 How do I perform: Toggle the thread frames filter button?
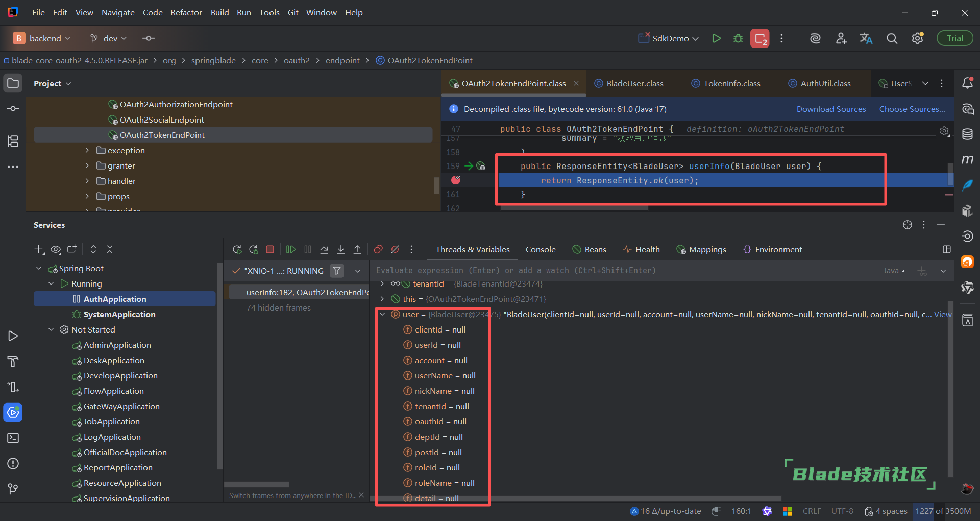point(337,271)
